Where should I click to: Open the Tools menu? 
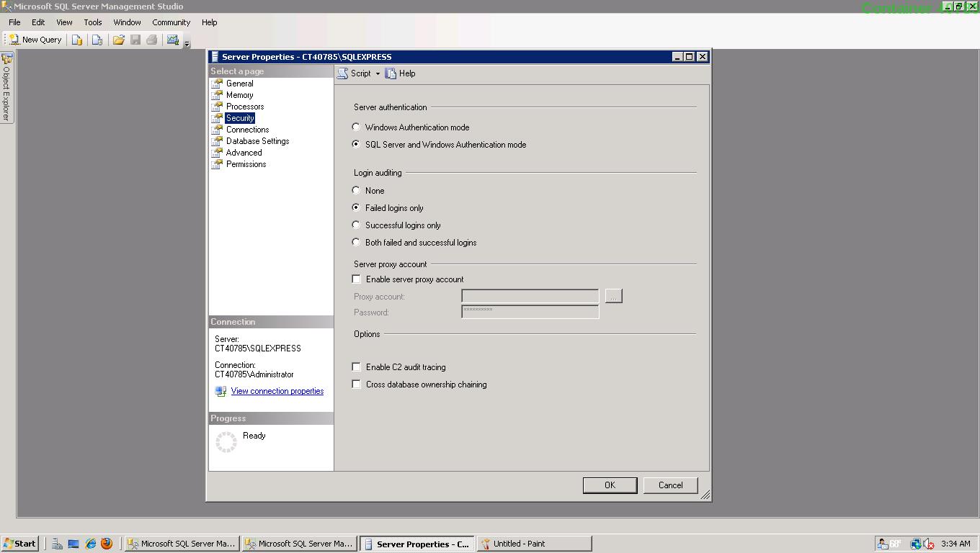click(x=92, y=22)
